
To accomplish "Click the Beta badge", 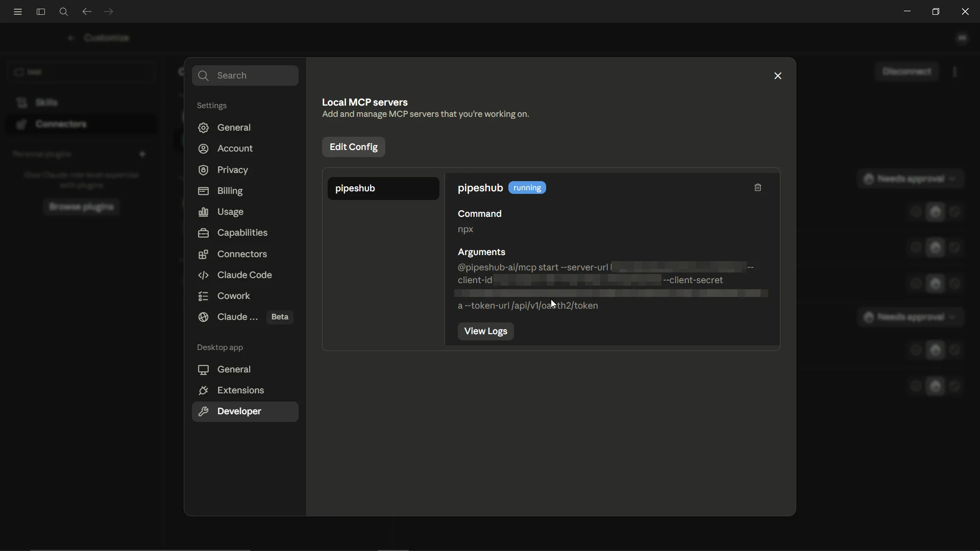I will tap(280, 317).
